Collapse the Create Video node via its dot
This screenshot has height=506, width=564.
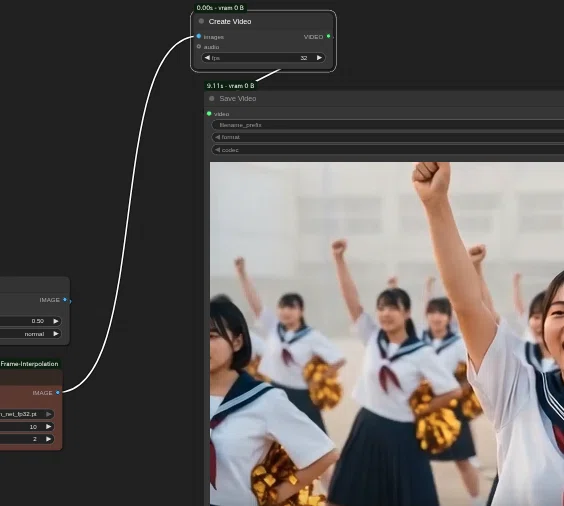[201, 21]
